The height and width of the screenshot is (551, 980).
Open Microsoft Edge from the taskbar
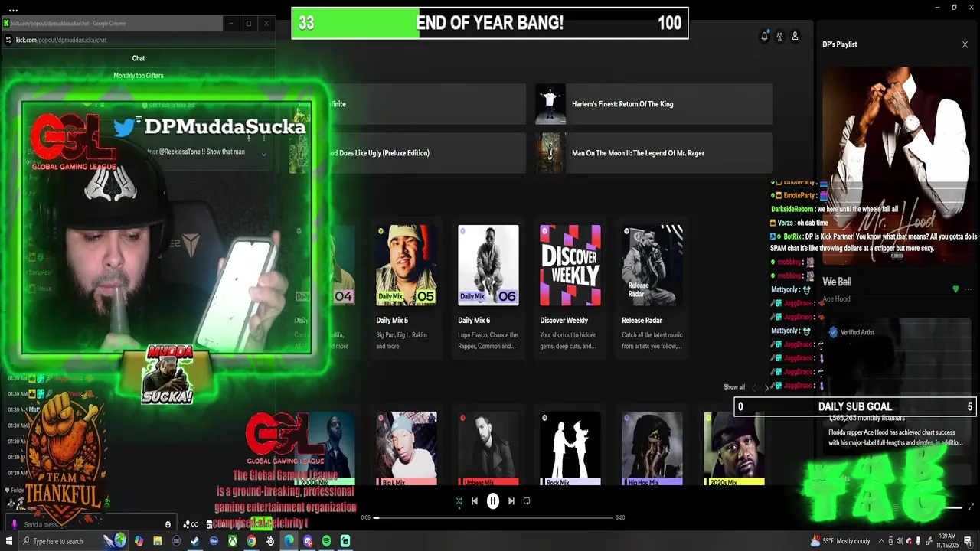tap(289, 541)
